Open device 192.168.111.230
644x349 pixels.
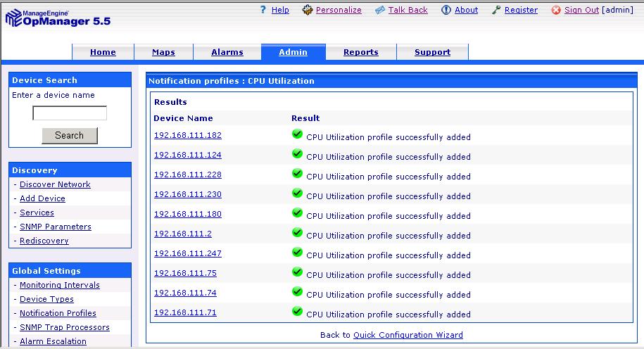(x=188, y=194)
